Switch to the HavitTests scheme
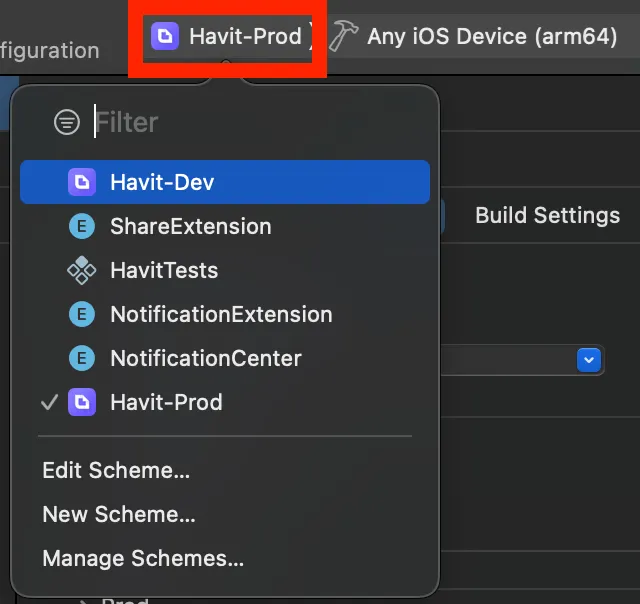640x604 pixels. (164, 270)
